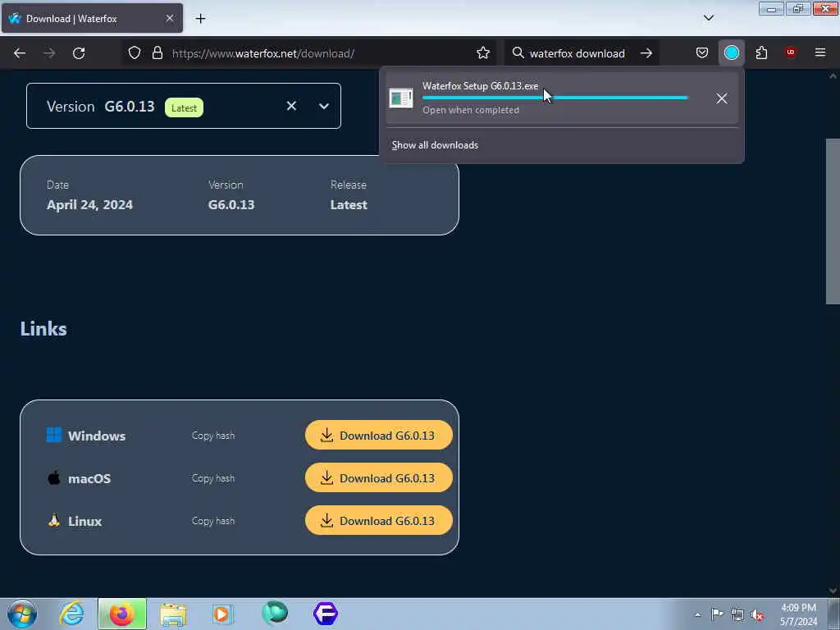
Task: Open the uBlock Origin extension icon
Action: coord(790,52)
